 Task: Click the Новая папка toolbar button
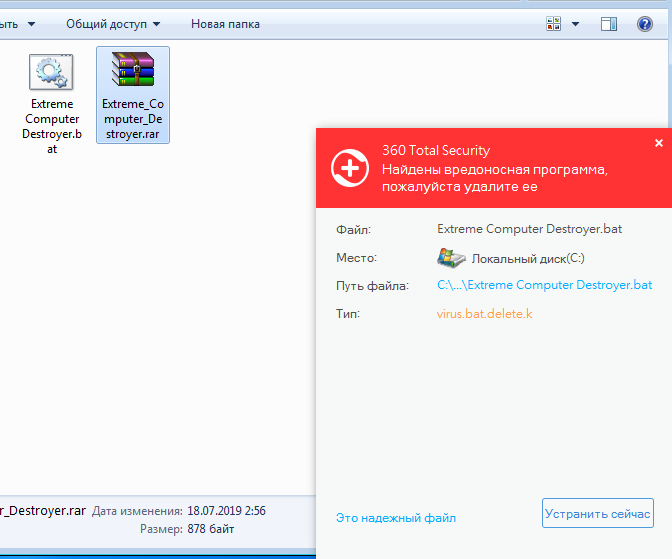click(x=225, y=24)
